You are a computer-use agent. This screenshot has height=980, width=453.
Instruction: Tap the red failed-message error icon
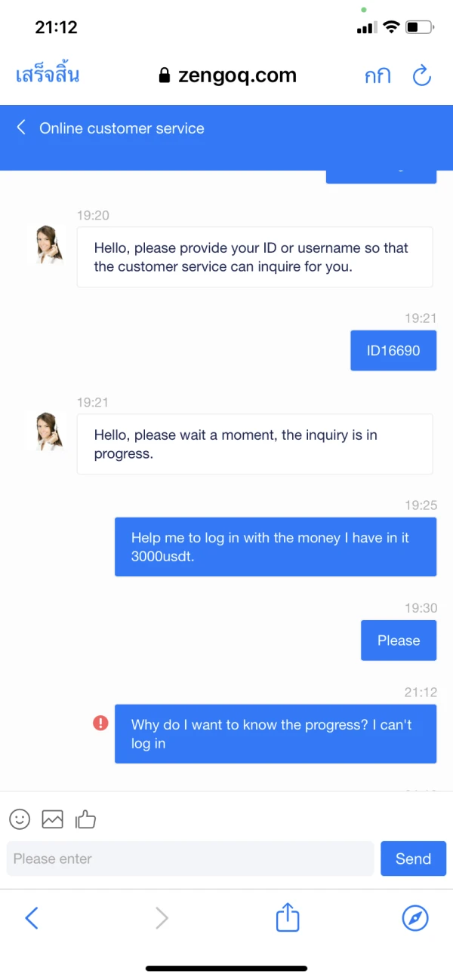click(100, 723)
